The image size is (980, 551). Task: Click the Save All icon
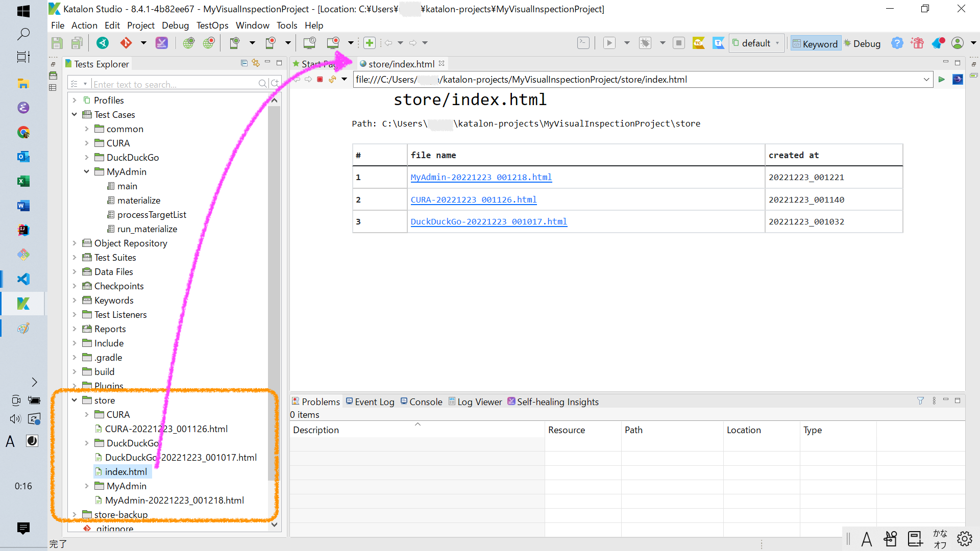point(77,43)
